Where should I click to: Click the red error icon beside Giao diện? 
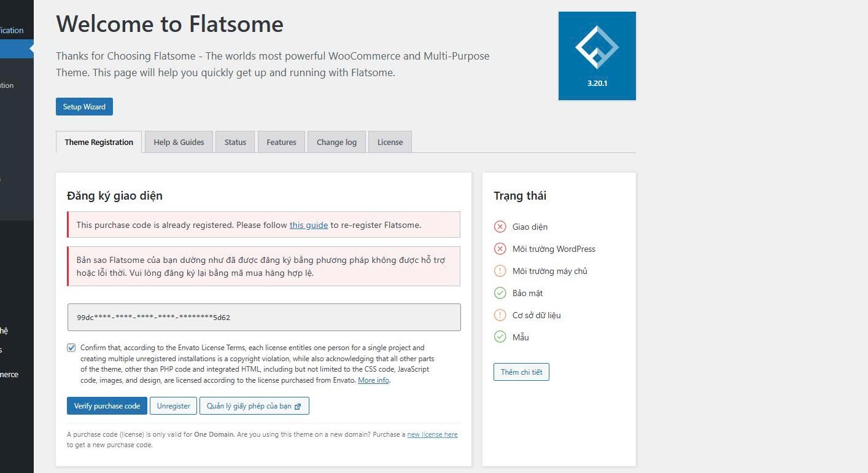499,226
